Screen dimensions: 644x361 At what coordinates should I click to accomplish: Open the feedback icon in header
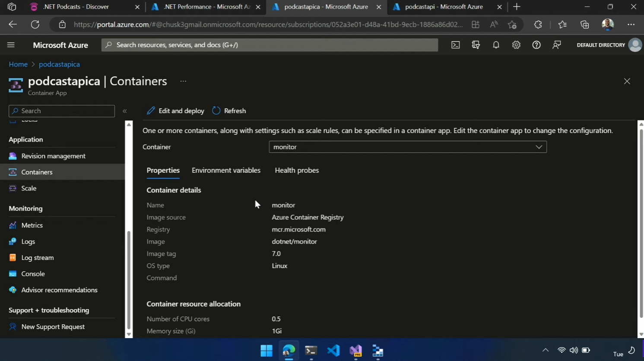(x=556, y=45)
